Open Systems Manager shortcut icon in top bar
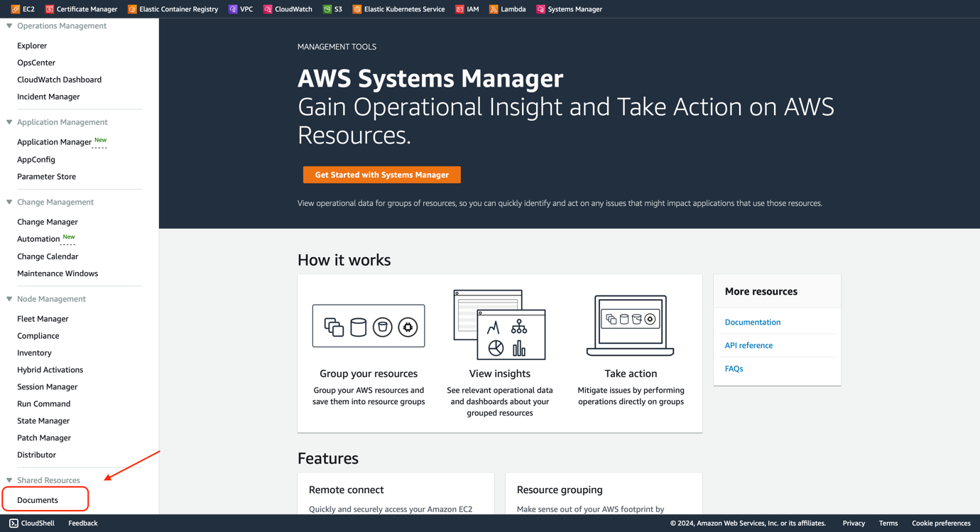 point(541,9)
